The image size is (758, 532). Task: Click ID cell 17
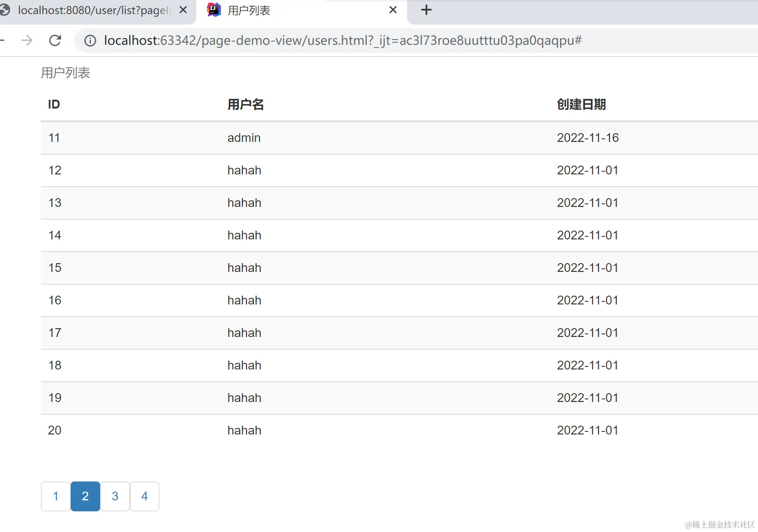55,333
